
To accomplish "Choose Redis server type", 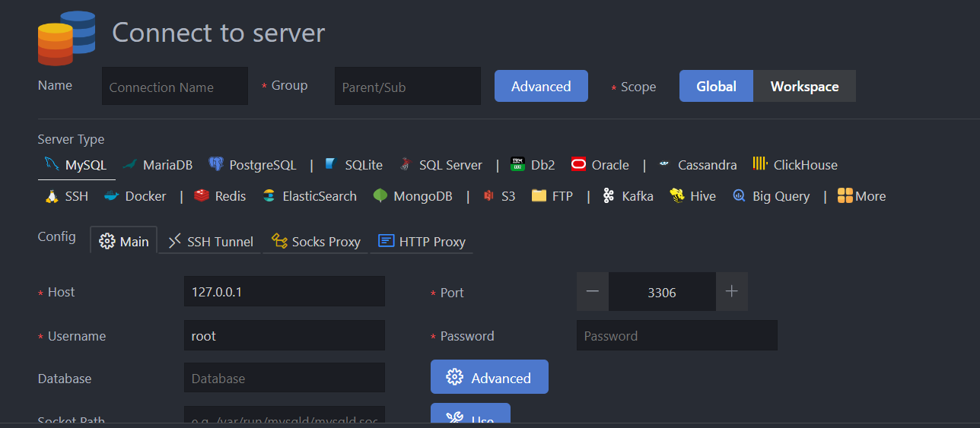I will click(x=220, y=196).
